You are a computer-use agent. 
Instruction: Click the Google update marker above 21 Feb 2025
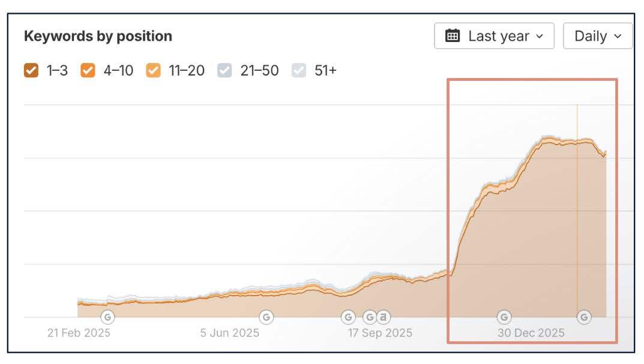(x=107, y=316)
